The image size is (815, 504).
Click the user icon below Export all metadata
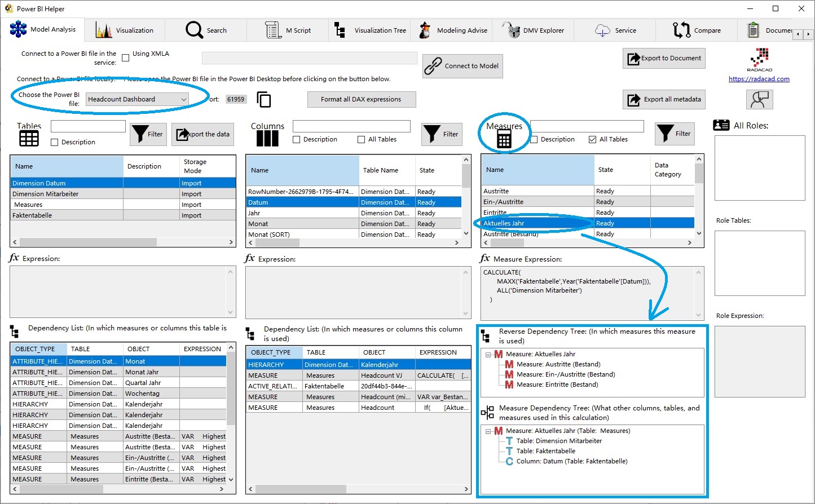coord(759,99)
